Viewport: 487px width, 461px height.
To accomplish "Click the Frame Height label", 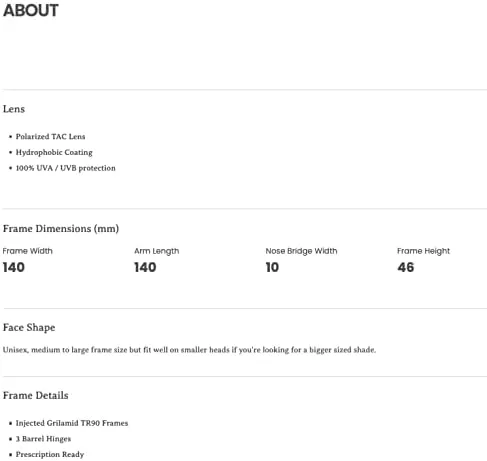I will pos(423,251).
